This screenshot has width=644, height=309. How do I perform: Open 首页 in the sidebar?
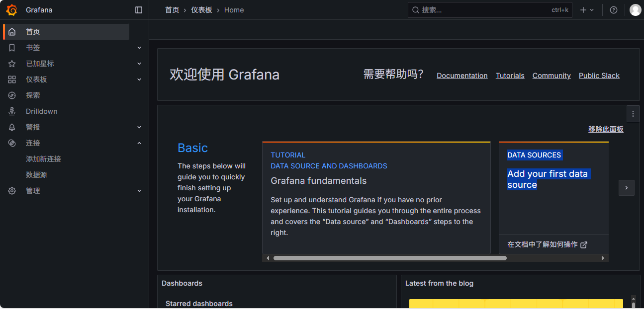coord(66,32)
